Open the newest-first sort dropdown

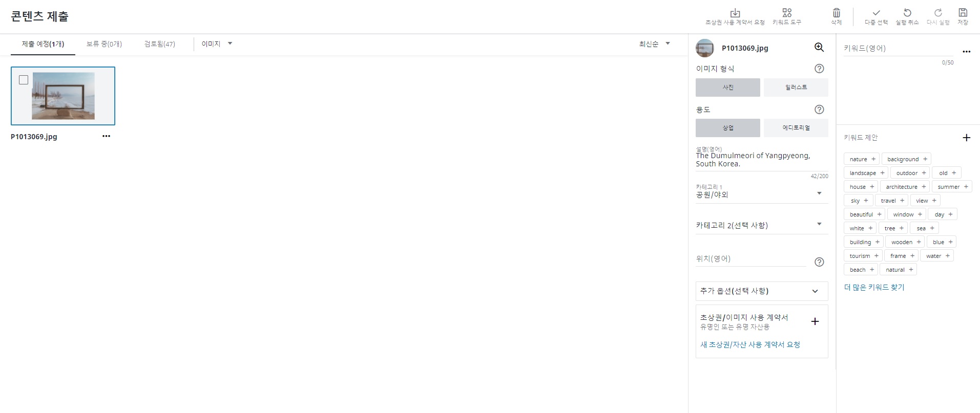pos(654,44)
